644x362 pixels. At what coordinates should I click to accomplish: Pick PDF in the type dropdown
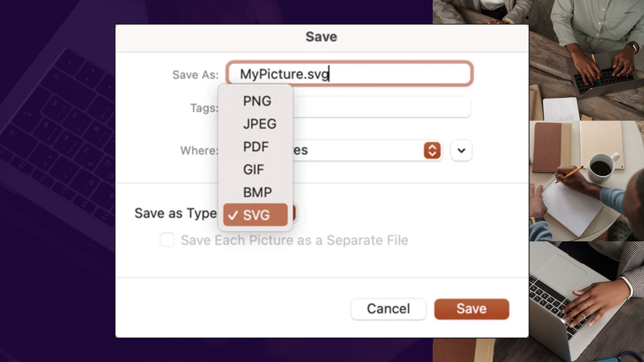click(x=255, y=146)
